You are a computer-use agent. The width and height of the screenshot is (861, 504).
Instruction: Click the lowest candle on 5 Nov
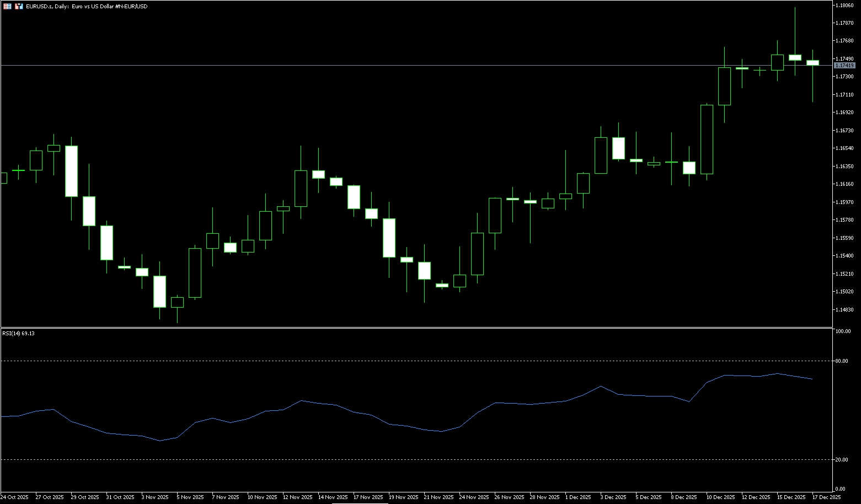[x=177, y=302]
